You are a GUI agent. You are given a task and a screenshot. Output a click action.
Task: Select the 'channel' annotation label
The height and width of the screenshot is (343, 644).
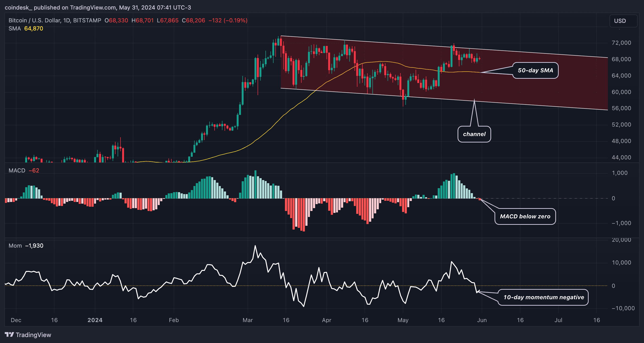click(x=474, y=134)
